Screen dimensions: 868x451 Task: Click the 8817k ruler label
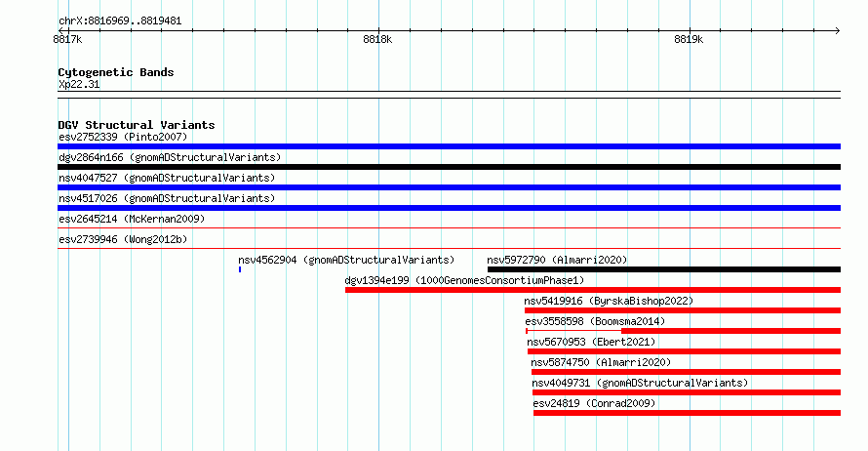(x=67, y=39)
